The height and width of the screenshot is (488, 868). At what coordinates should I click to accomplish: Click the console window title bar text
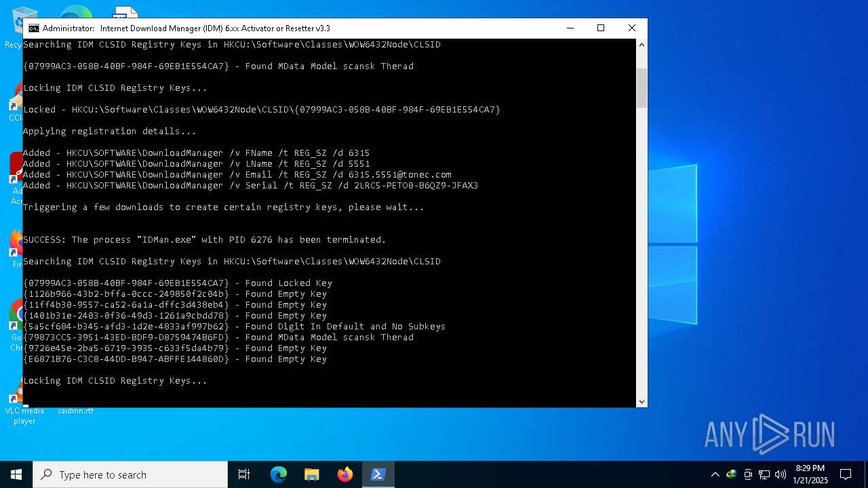(x=186, y=28)
